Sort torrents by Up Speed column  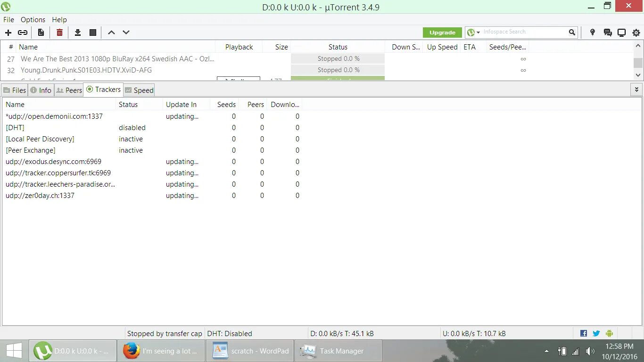(442, 47)
